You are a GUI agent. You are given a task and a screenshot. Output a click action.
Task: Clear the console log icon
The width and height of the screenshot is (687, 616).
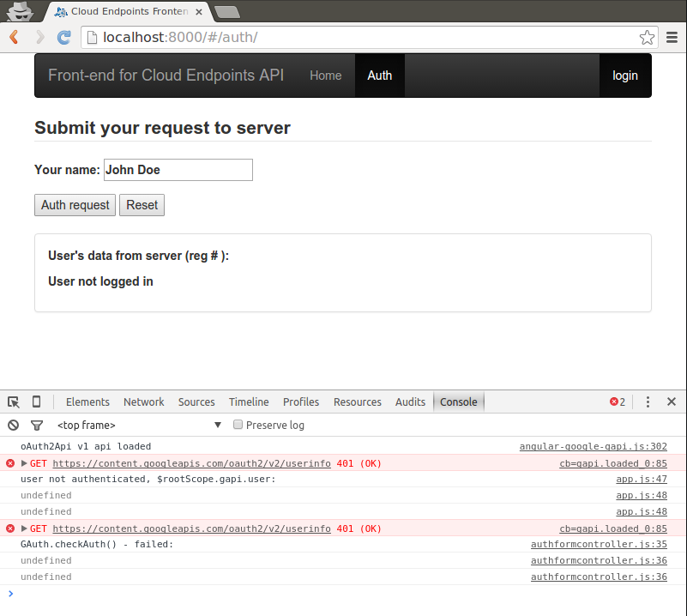14,425
